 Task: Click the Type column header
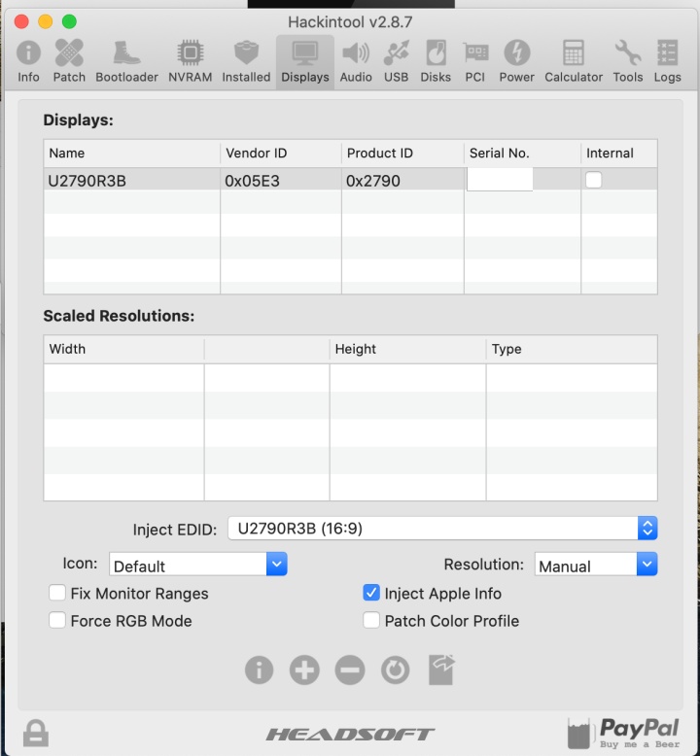pyautogui.click(x=572, y=349)
